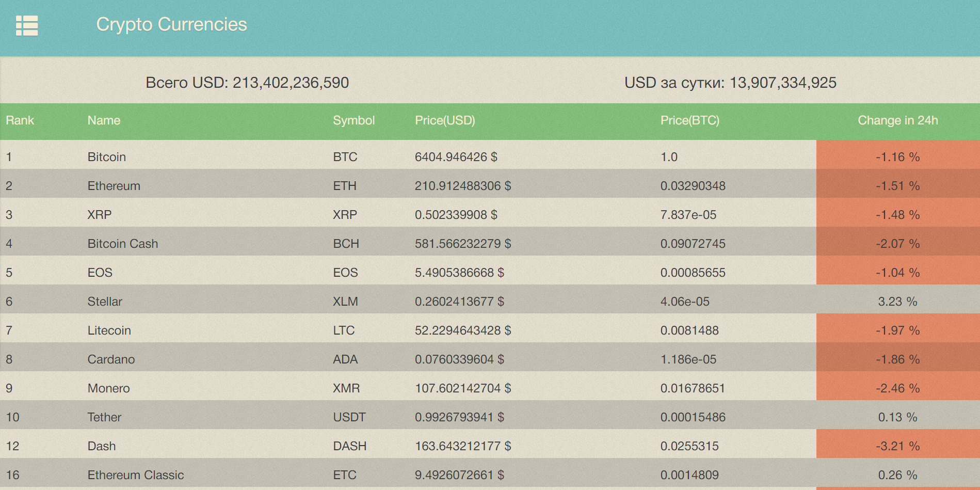The width and height of the screenshot is (980, 490).
Task: Click Bitcoin's -1.16 % change cell
Action: [x=897, y=157]
